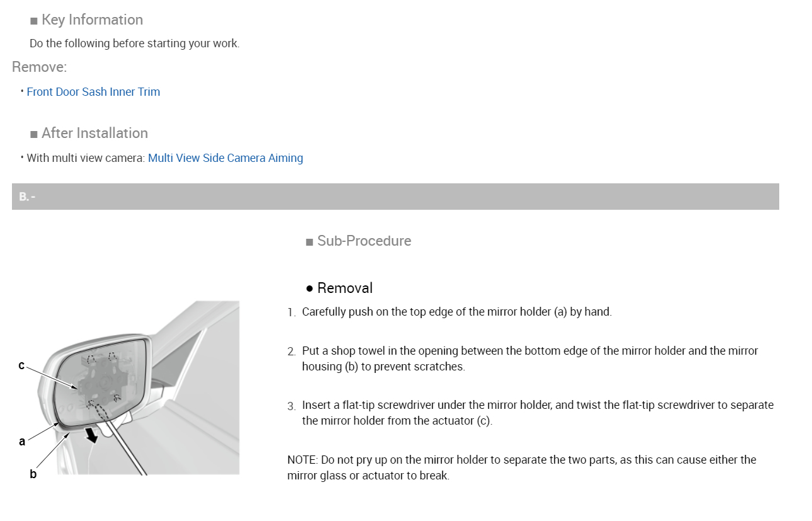Viewport: 812px width, 521px height.
Task: Click step 3 about the flat-tip screwdriver
Action: [x=537, y=413]
